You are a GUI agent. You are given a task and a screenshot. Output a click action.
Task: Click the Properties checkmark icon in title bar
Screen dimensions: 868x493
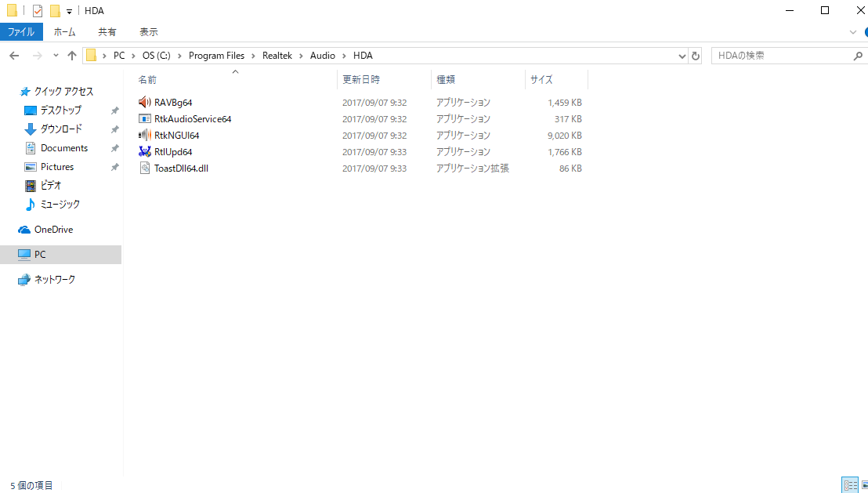[38, 10]
